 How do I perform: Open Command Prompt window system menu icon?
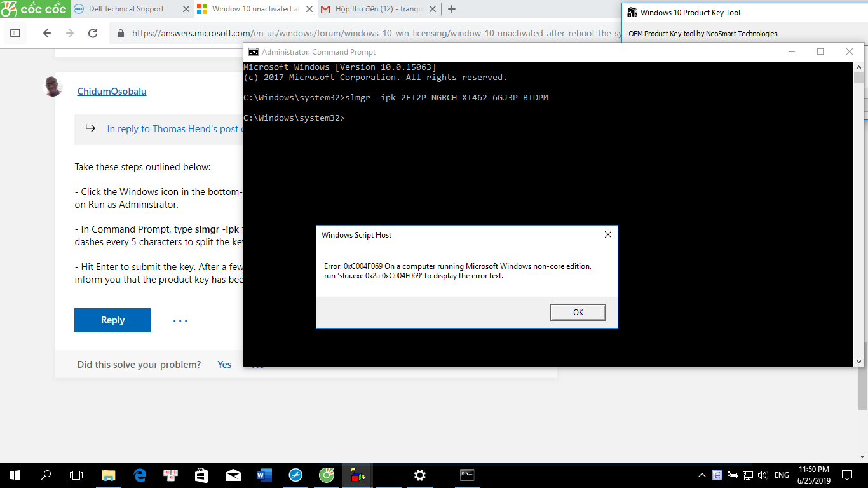tap(253, 52)
